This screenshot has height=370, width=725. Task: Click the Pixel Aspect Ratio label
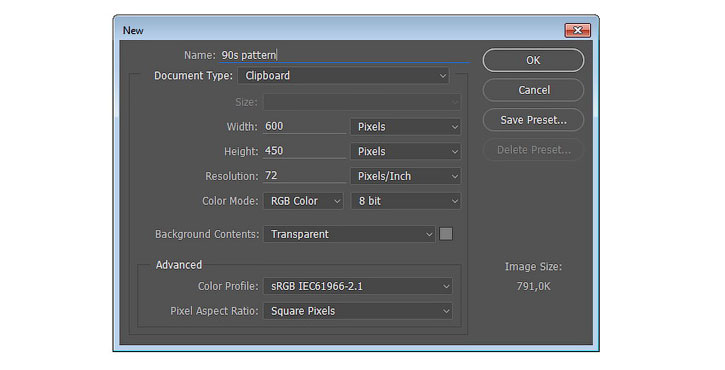[x=214, y=311]
